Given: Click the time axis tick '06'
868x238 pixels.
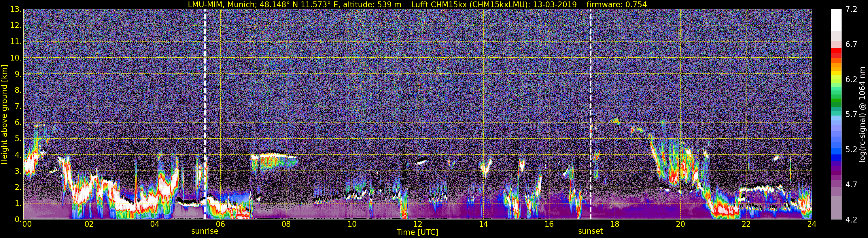Looking at the screenshot, I should pos(220,224).
